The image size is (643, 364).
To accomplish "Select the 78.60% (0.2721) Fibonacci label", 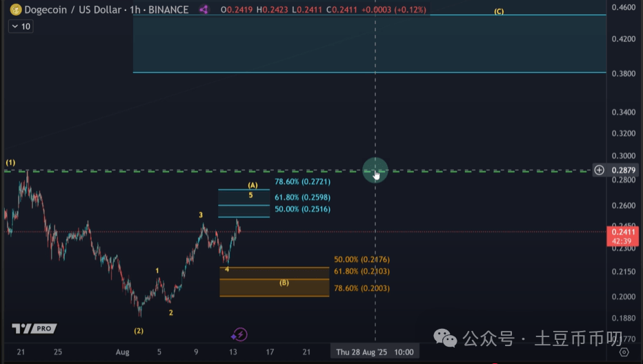I will [302, 181].
